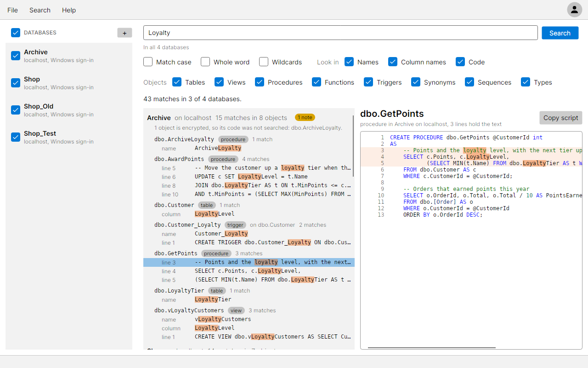Image resolution: width=588 pixels, height=368 pixels.
Task: Click the yellow 1 note badge
Action: 305,117
